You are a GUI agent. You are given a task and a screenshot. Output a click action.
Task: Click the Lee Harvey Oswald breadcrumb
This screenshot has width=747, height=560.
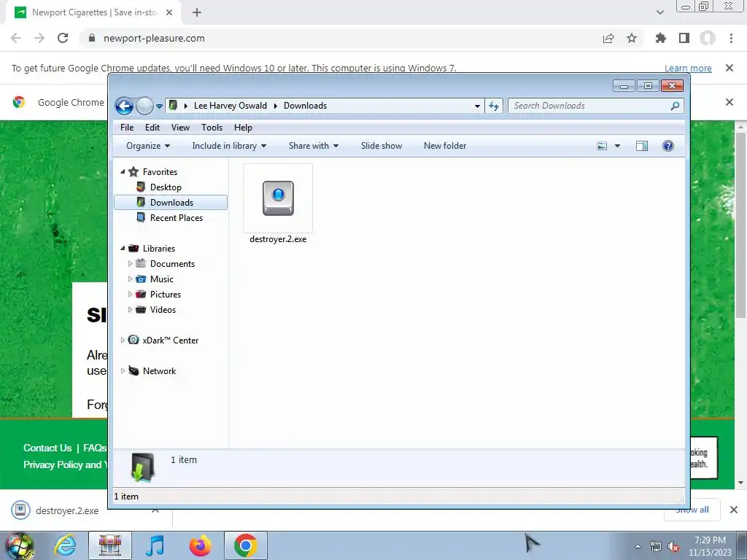230,106
